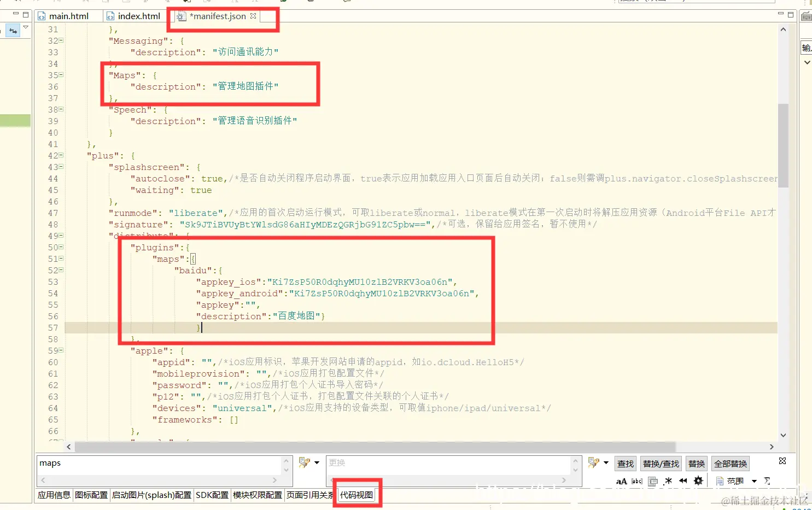812x510 pixels.
Task: Click "百度地图" description value on line 56
Action: (296, 316)
